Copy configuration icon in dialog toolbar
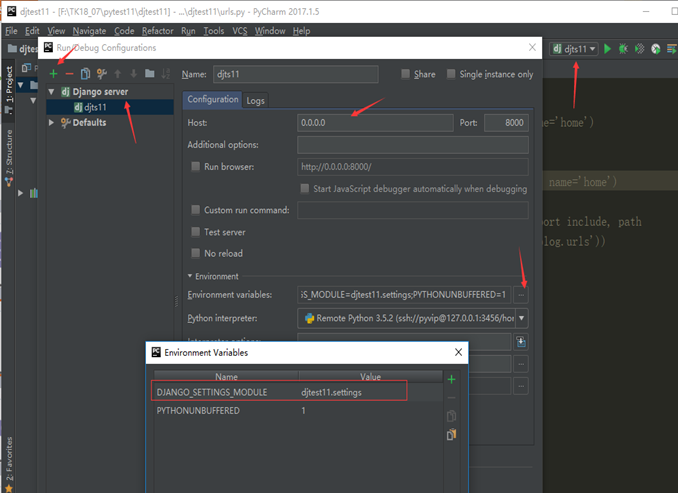 (x=85, y=74)
